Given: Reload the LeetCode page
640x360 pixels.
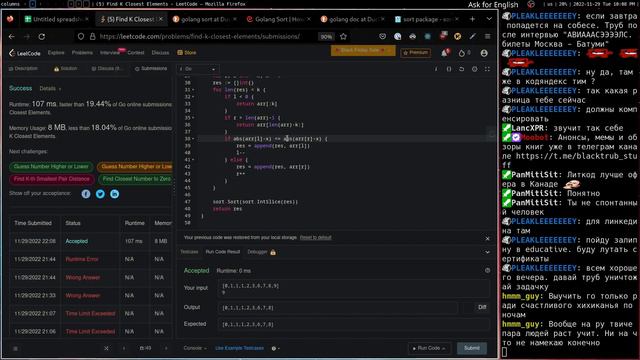Looking at the screenshot, I should 42,37.
